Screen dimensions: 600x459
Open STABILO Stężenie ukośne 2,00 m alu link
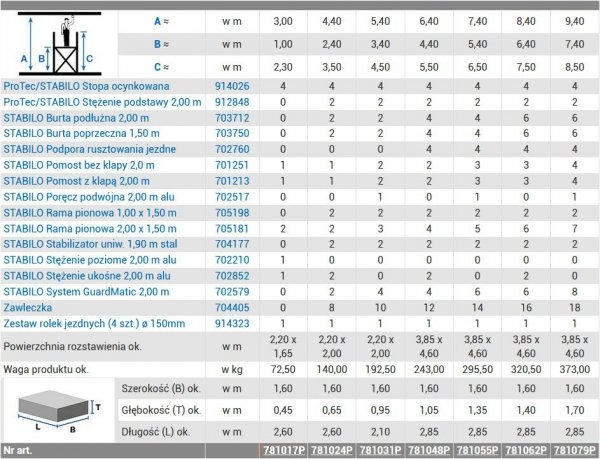tap(87, 276)
